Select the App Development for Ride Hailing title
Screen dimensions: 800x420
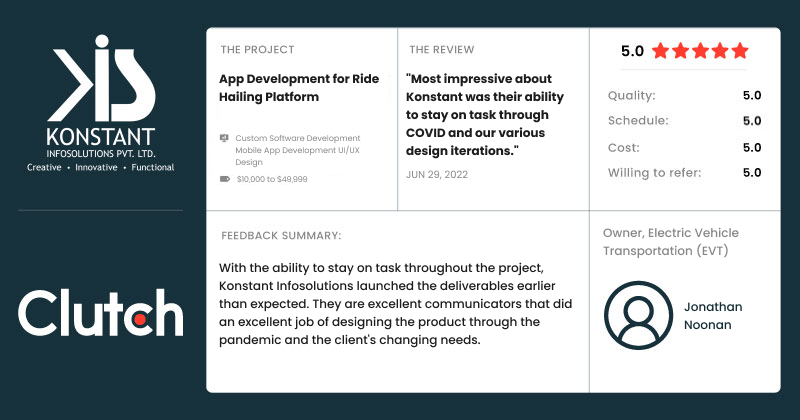[299, 88]
